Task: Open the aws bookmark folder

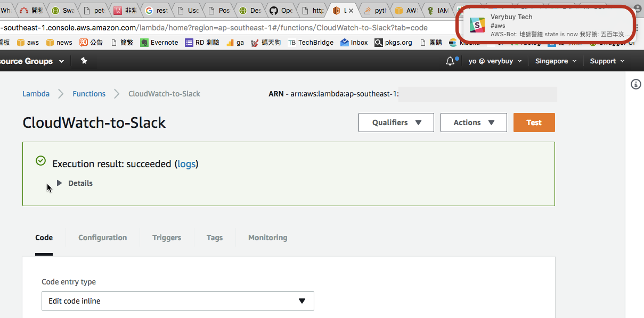Action: point(28,43)
